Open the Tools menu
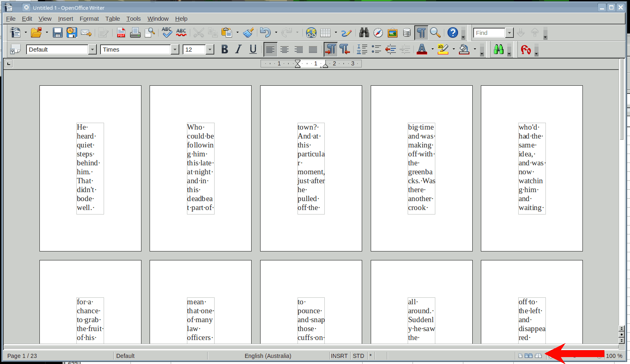 (133, 19)
